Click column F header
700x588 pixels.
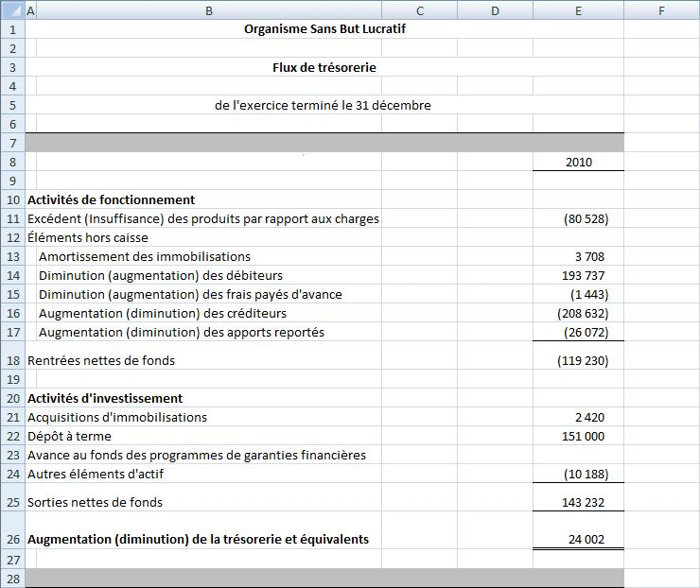click(x=660, y=10)
